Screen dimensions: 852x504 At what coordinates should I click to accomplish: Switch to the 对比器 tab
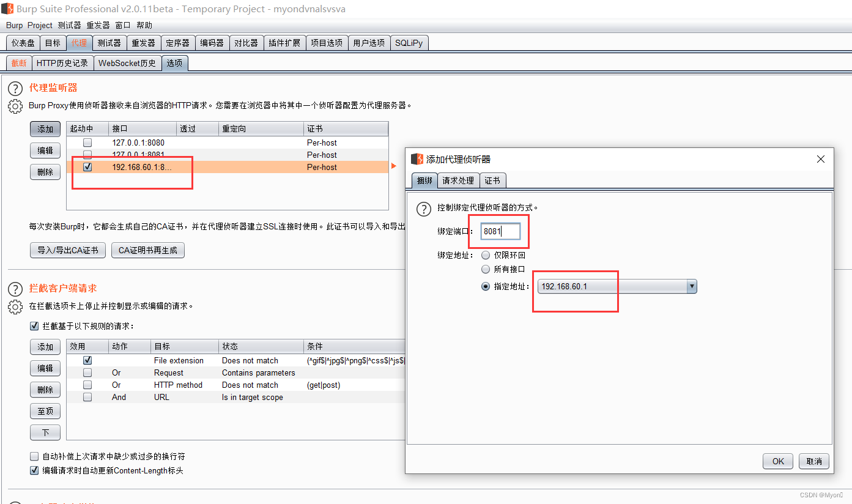[x=246, y=43]
